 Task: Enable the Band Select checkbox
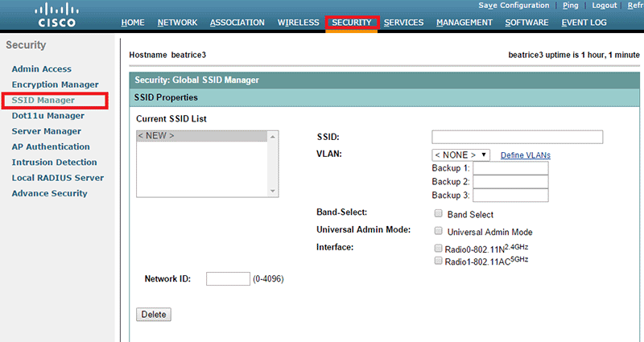tap(438, 213)
